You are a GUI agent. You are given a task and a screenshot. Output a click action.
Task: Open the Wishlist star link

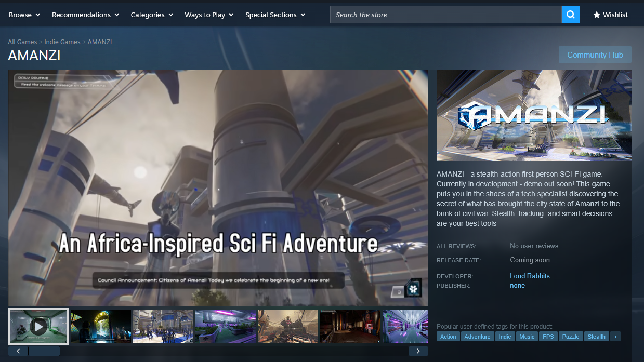(x=610, y=15)
